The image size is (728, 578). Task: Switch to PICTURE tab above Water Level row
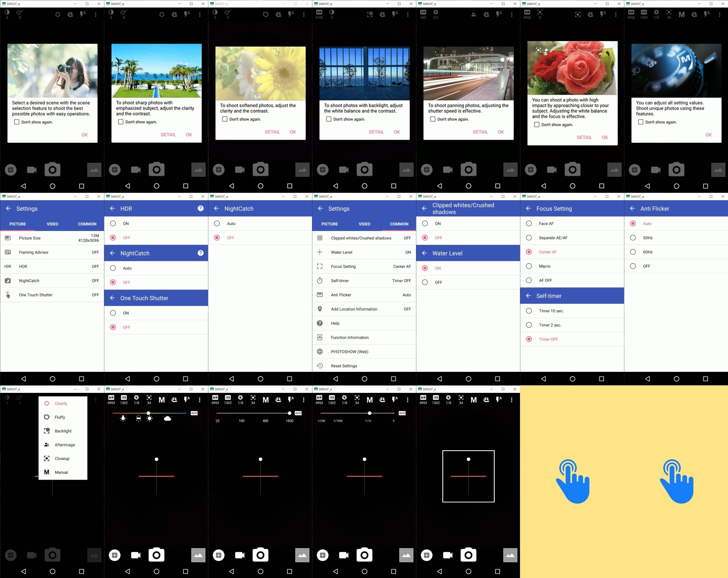[329, 224]
